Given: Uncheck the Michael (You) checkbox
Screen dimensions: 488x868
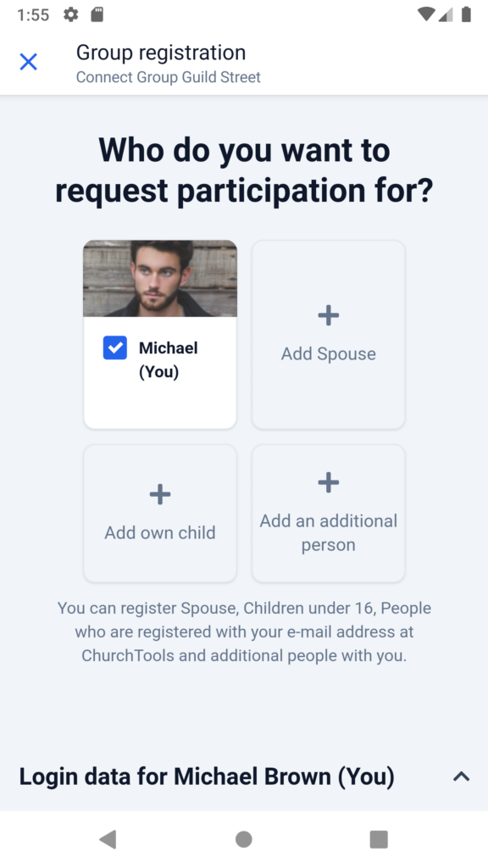Looking at the screenshot, I should tap(115, 348).
